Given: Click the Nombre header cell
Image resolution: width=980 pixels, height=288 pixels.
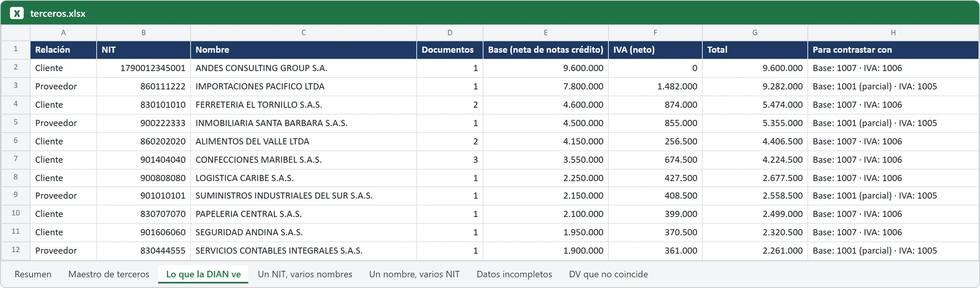Looking at the screenshot, I should tap(303, 50).
